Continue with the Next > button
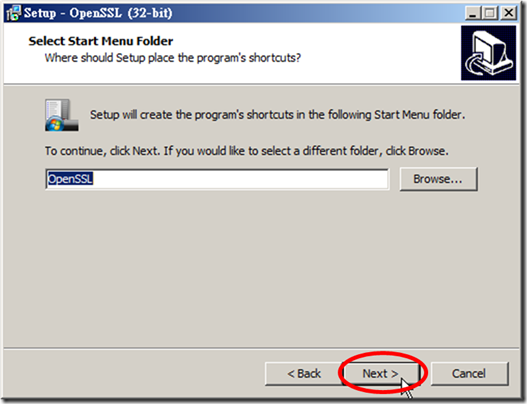This screenshot has height=404, width=527. click(x=380, y=373)
